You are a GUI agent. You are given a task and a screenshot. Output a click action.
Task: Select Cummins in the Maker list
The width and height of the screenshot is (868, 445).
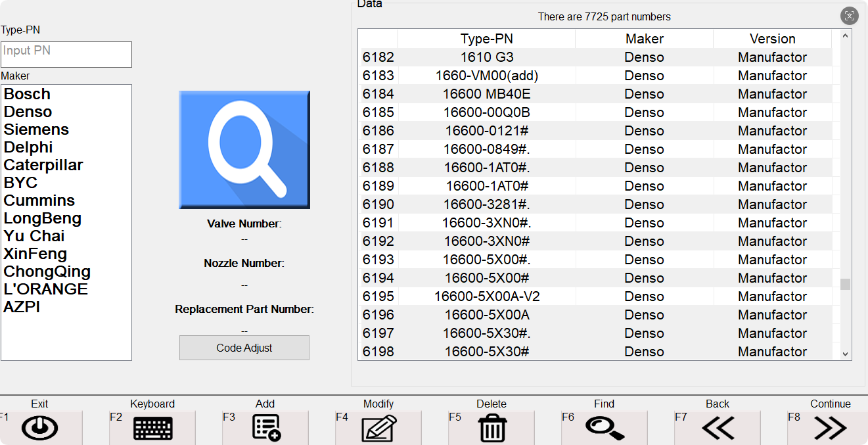tap(39, 200)
